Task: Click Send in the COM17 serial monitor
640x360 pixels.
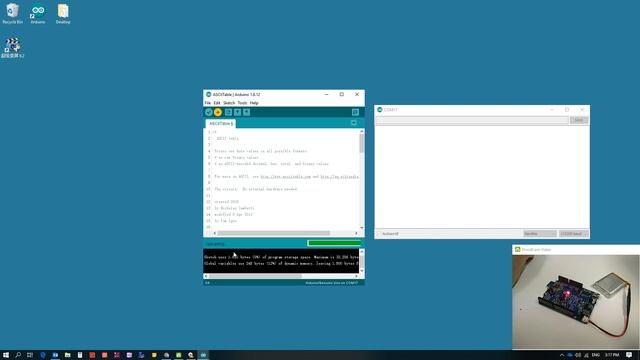Action: 579,120
